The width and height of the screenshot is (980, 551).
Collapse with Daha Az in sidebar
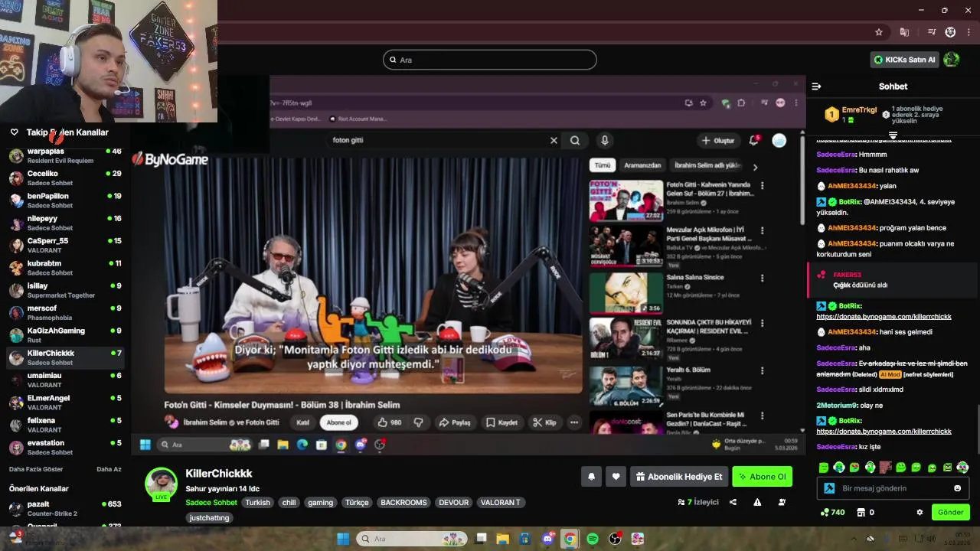(109, 469)
